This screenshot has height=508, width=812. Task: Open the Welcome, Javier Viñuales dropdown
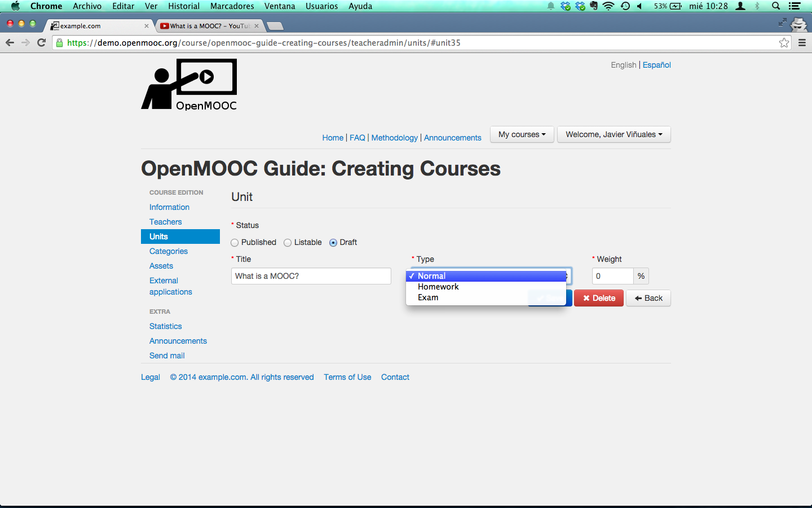(x=614, y=134)
